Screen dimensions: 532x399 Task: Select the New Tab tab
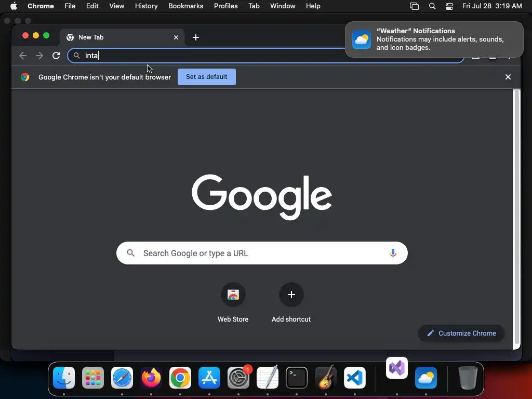pyautogui.click(x=122, y=37)
